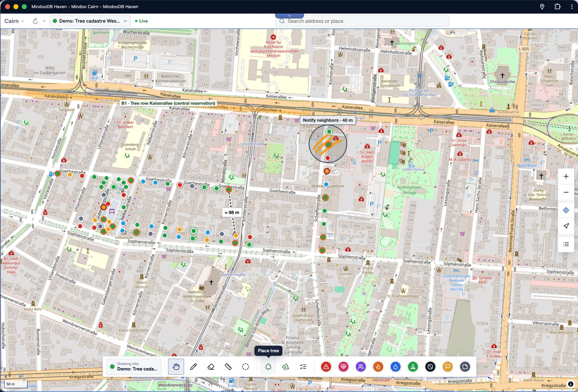Open Drawing into layer selector
Viewport: 578px width, 392px height.
pyautogui.click(x=134, y=367)
